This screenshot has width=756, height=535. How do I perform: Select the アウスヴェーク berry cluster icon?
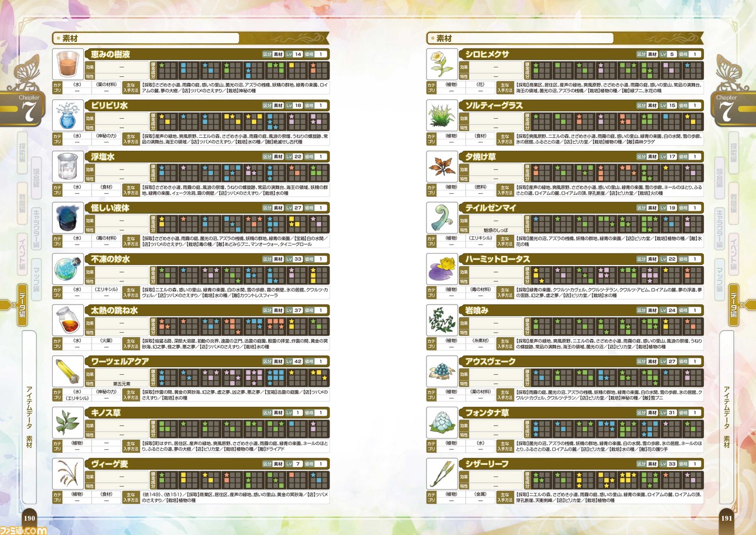[442, 371]
